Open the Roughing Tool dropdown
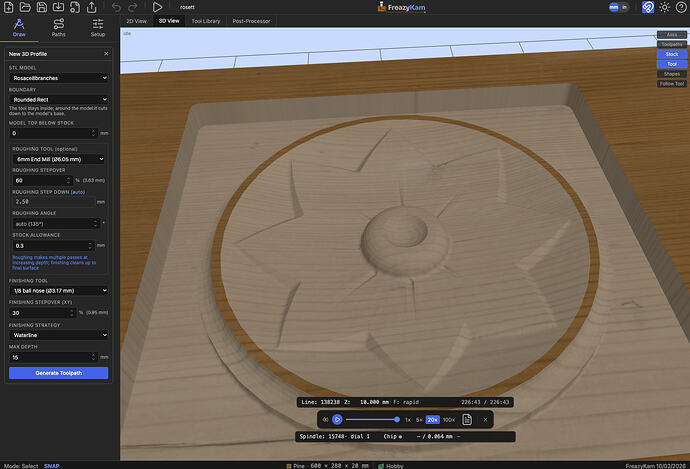 (x=59, y=159)
